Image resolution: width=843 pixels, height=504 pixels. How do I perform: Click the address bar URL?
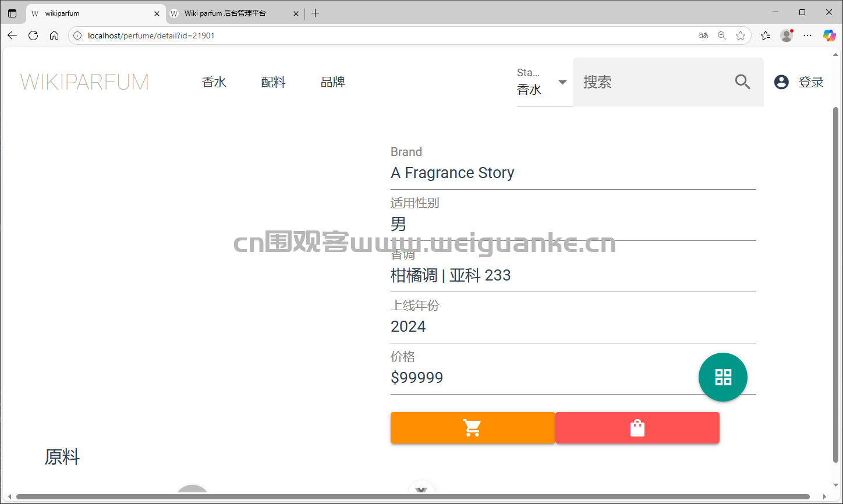coord(151,36)
